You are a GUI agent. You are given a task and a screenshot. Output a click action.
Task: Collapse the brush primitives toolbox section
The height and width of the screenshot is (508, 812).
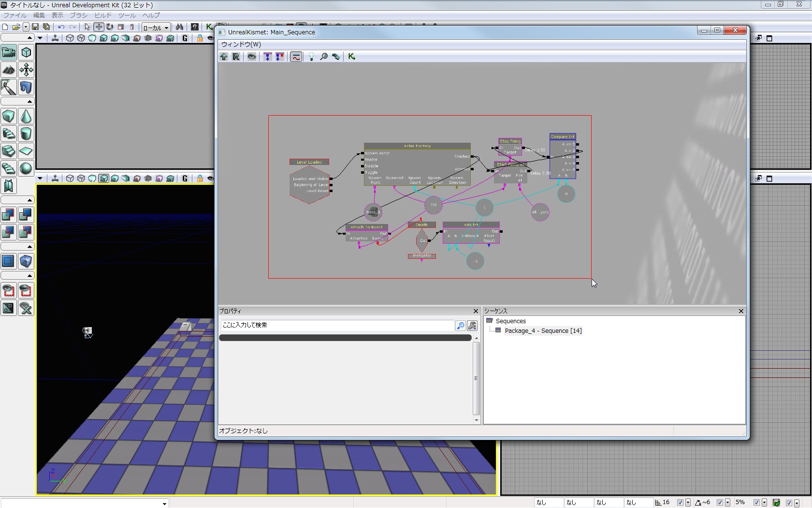click(29, 102)
